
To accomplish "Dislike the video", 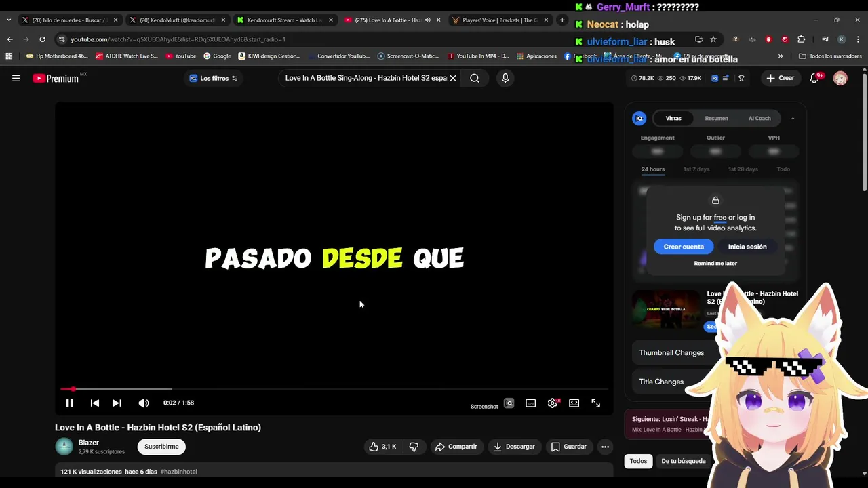I will [414, 447].
